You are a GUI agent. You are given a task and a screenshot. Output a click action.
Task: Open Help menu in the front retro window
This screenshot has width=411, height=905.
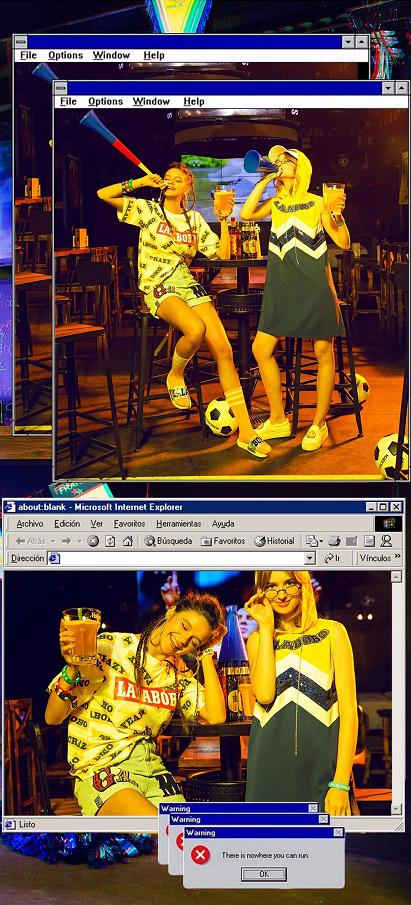coord(194,102)
